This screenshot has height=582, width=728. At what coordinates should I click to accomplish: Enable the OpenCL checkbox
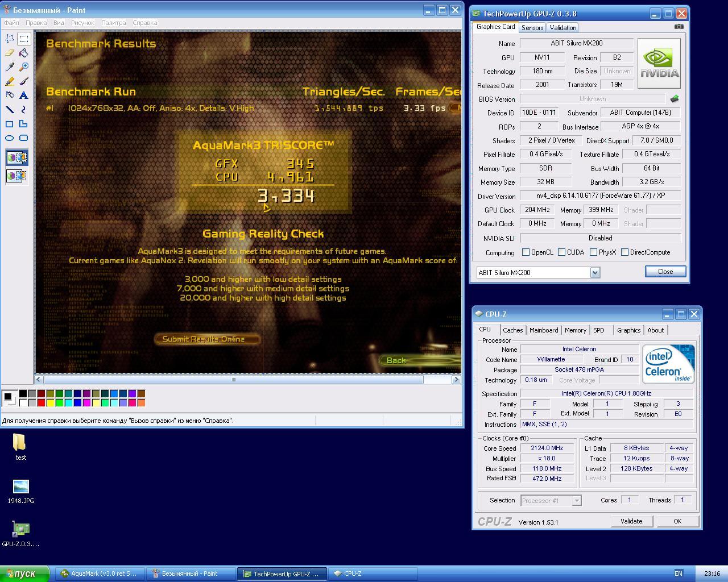(526, 252)
